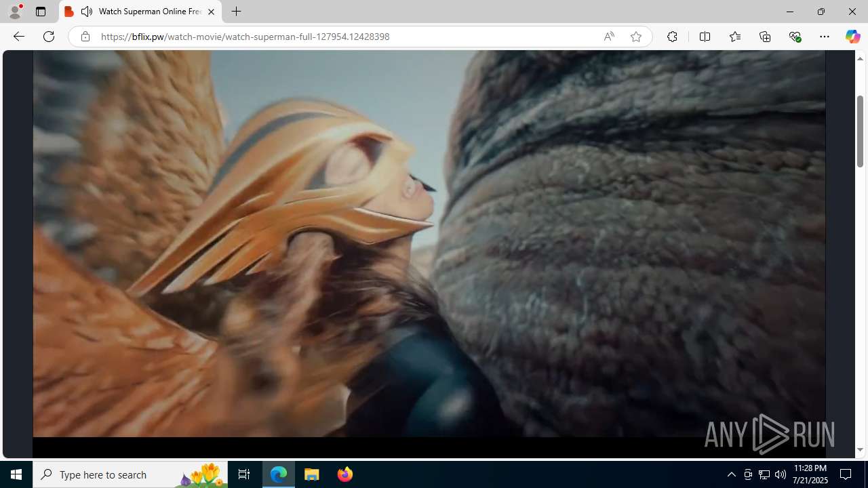The height and width of the screenshot is (488, 868).
Task: Open the Collections panel
Action: click(x=765, y=37)
